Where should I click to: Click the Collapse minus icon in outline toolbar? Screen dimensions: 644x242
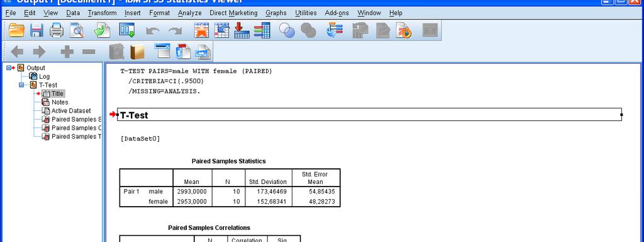pyautogui.click(x=89, y=52)
